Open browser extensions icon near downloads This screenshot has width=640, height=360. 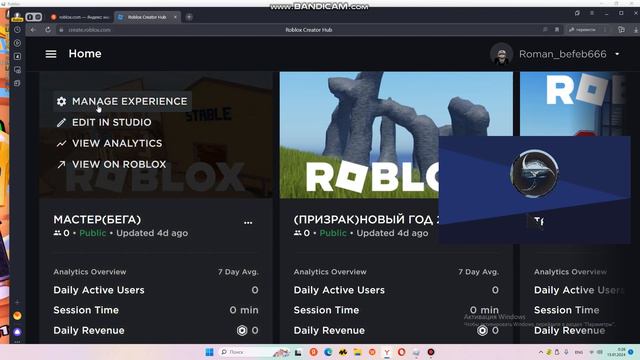pyautogui.click(x=621, y=30)
